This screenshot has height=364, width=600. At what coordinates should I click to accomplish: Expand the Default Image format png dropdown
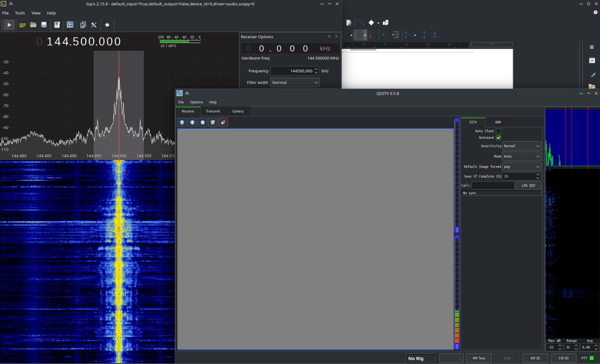coord(521,166)
